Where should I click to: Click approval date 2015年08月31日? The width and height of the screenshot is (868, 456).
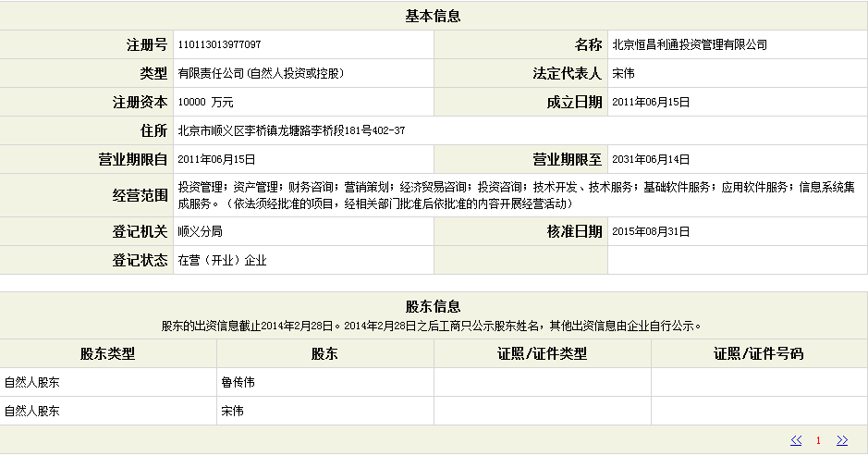point(651,231)
